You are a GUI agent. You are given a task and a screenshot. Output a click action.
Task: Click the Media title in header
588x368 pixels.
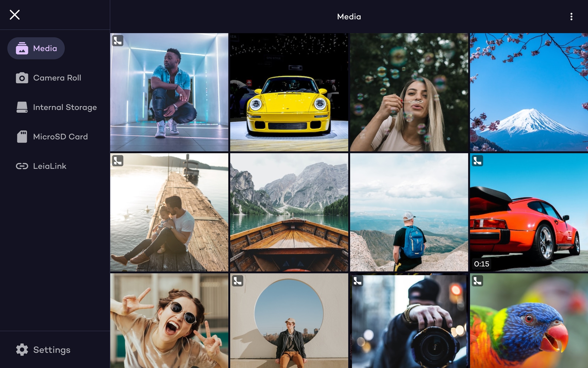coord(349,17)
